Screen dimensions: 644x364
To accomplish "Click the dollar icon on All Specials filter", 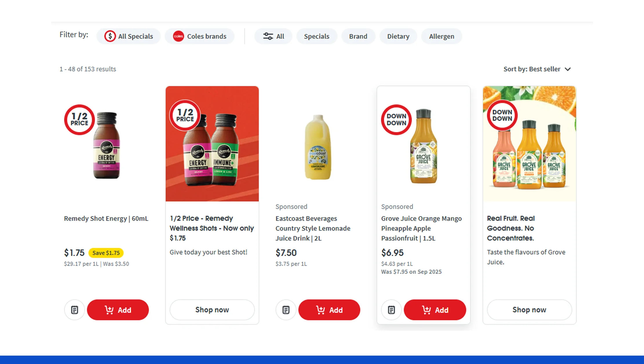I will click(x=110, y=36).
